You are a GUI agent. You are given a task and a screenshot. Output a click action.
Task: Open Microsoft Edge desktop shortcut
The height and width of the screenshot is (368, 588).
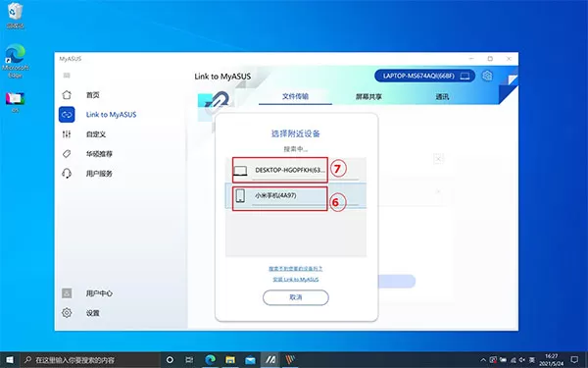click(15, 61)
